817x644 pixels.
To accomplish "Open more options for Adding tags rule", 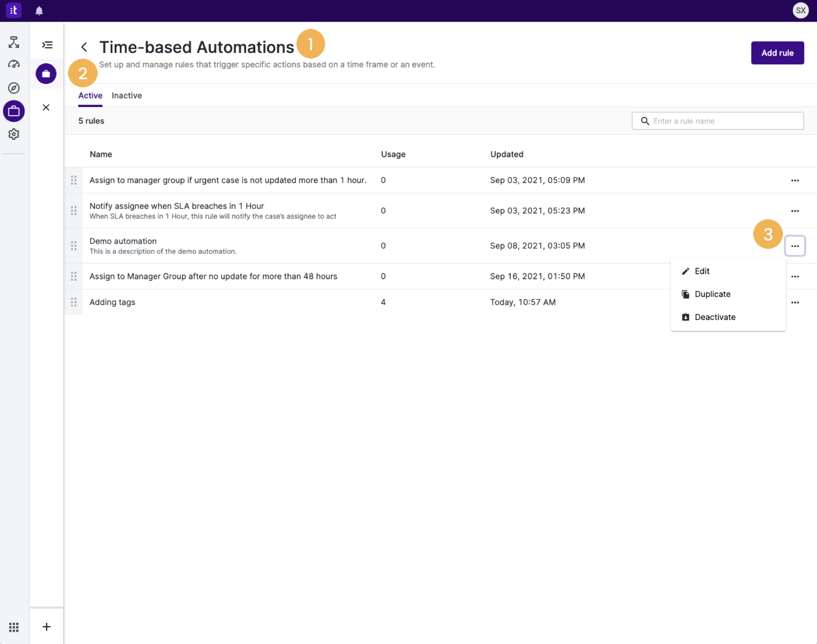I will (795, 302).
